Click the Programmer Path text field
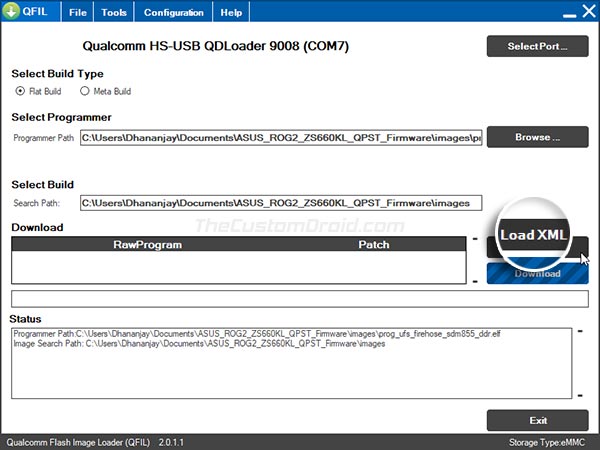The height and width of the screenshot is (450, 600). [x=281, y=138]
